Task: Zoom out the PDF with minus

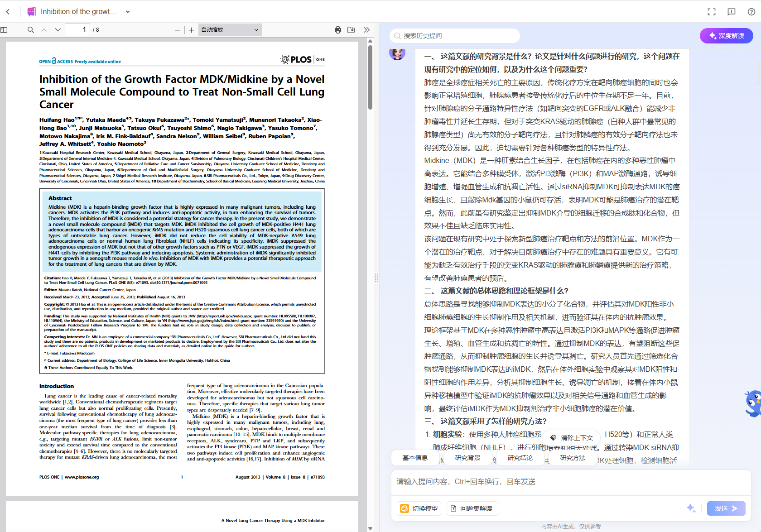Action: (178, 30)
